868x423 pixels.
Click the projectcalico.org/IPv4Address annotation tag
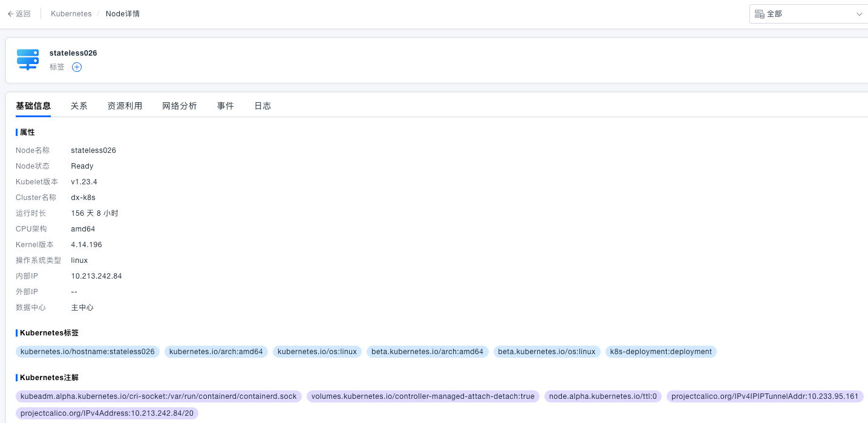tap(107, 413)
